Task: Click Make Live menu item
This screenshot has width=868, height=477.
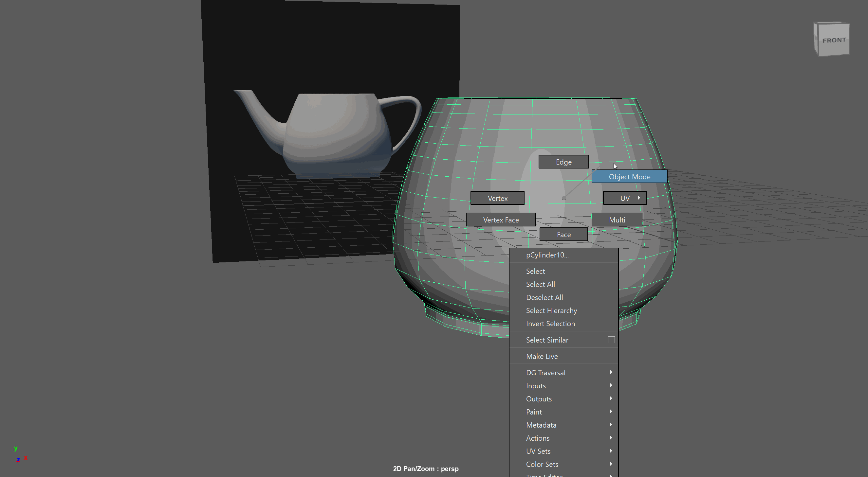Action: (542, 357)
